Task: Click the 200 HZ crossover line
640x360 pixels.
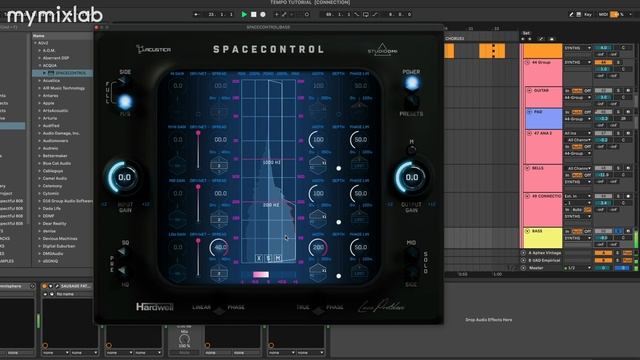Action: (x=269, y=201)
